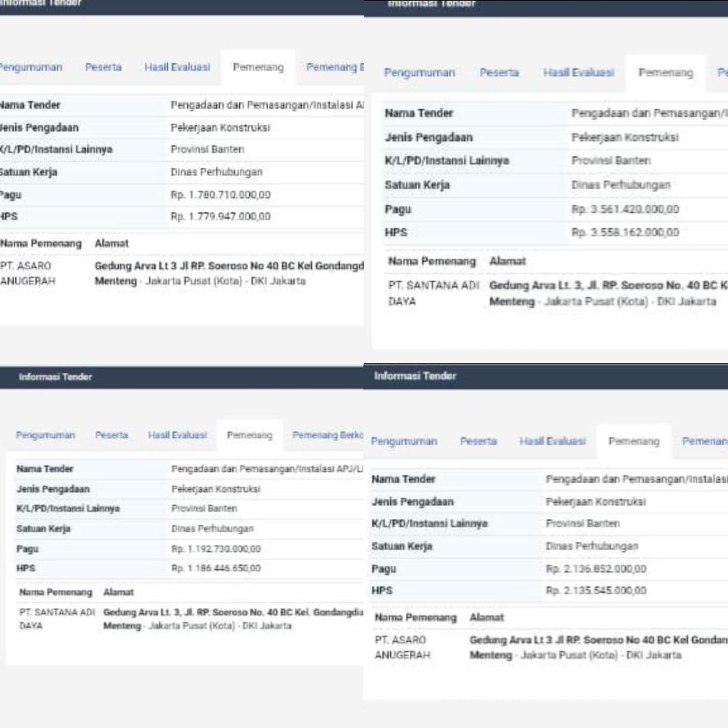
Task: Switch to Hasil Evaluasi tab in bottom-left panel
Action: pos(177,435)
